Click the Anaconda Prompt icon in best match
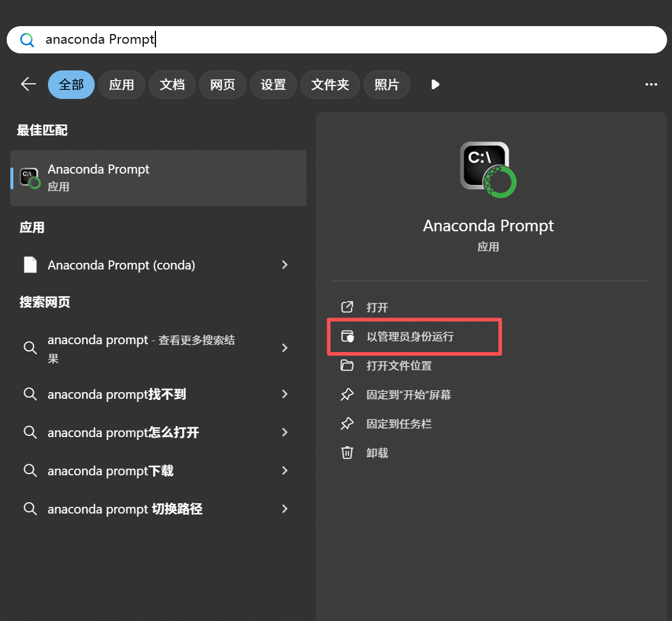672x621 pixels. tap(30, 178)
